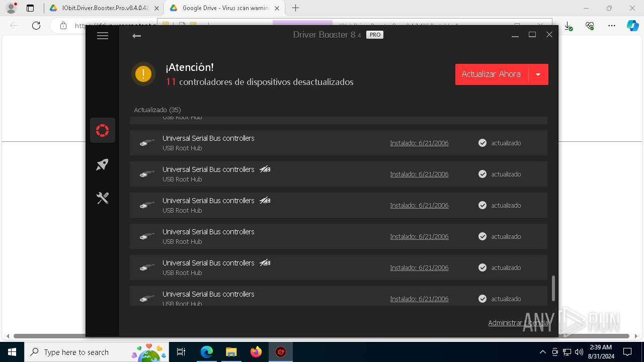644x362 pixels.
Task: Click the Edge address bar
Action: [116, 26]
